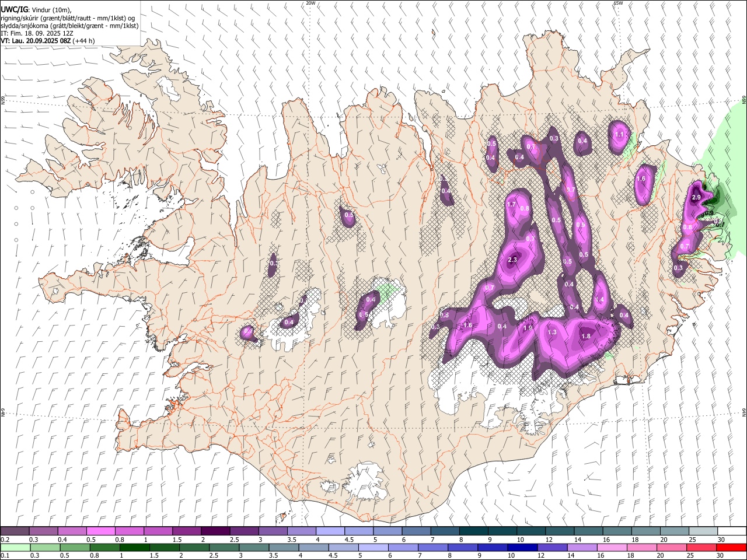This screenshot has width=747, height=560.
Task: Select the 0.2 label under the upper legend
Action: (4, 539)
